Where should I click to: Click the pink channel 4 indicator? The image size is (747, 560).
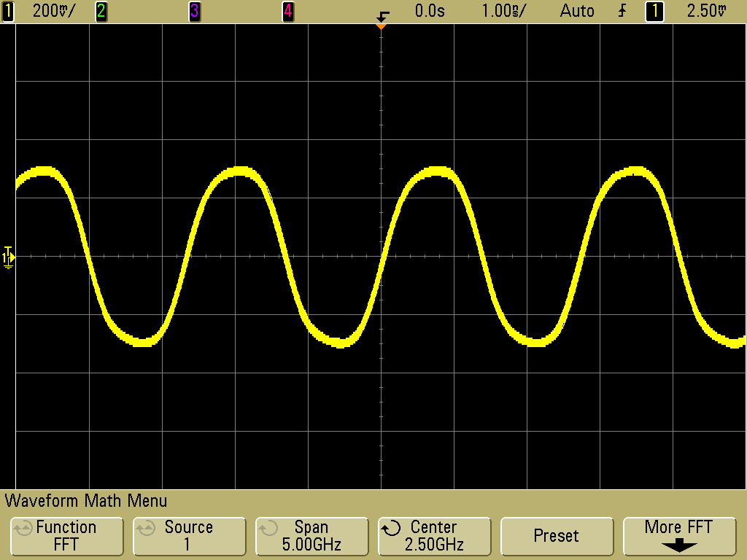pos(288,11)
